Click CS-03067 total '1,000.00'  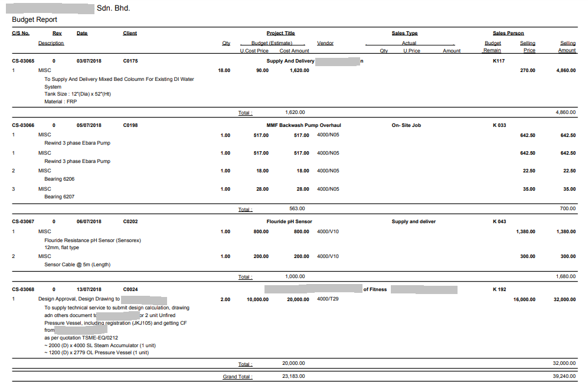click(295, 276)
